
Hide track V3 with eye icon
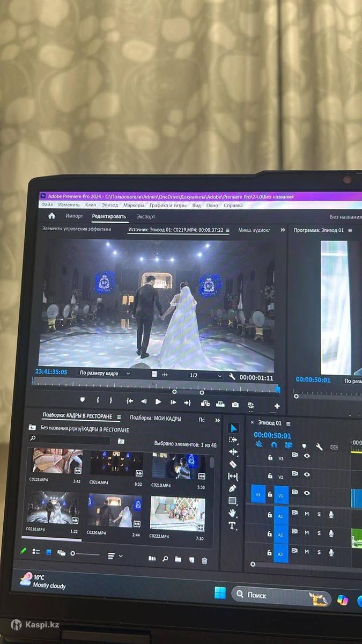pyautogui.click(x=307, y=456)
